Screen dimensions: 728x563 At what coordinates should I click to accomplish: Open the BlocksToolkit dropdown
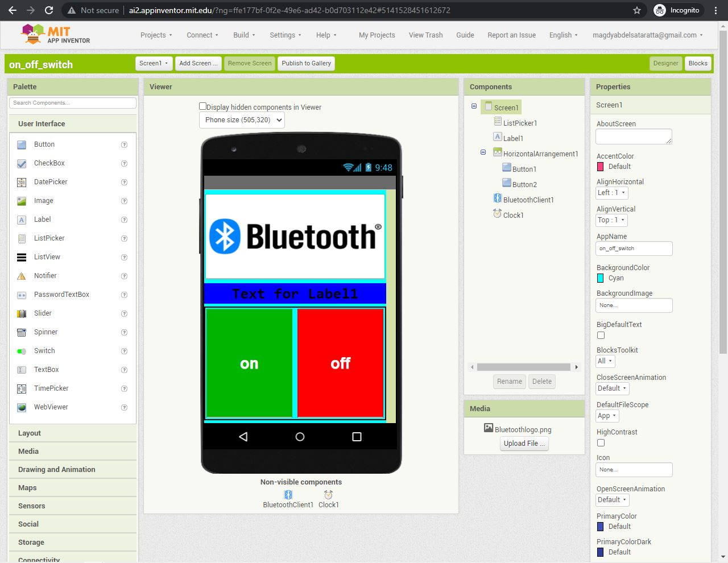(605, 361)
